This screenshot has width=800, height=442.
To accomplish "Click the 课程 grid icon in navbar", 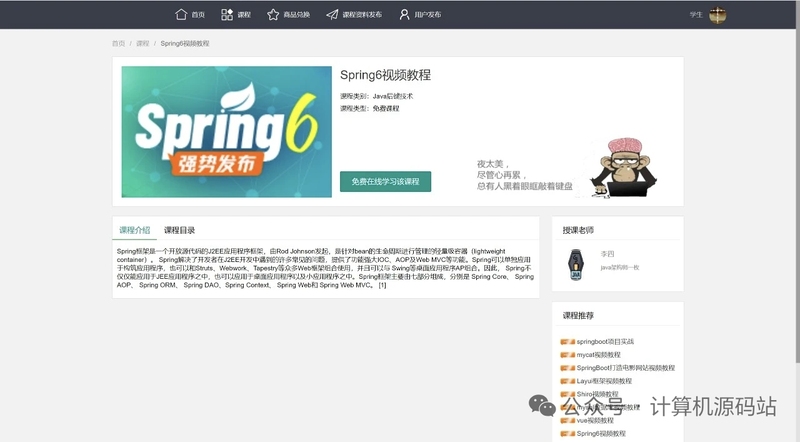I will [x=227, y=15].
